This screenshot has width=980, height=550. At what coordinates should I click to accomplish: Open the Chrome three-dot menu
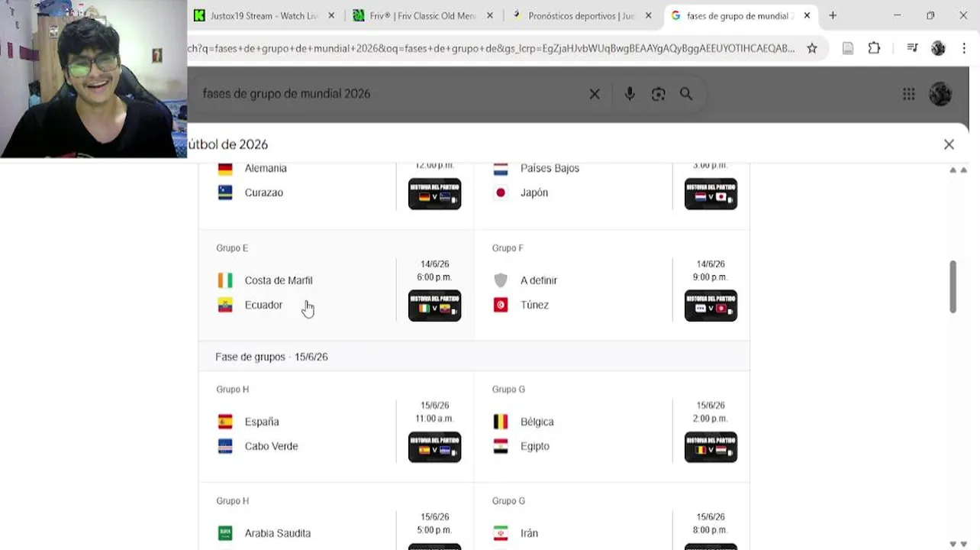[963, 48]
